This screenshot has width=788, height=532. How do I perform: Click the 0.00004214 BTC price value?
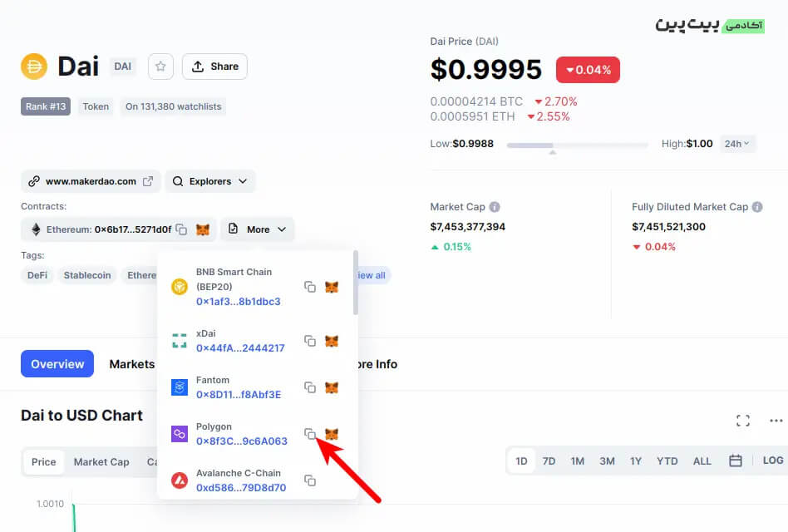pyautogui.click(x=476, y=101)
